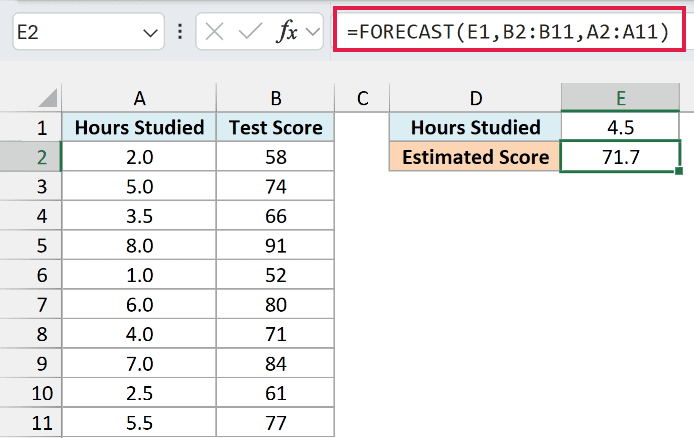Select row 8 header
The image size is (694, 438).
pyautogui.click(x=31, y=334)
